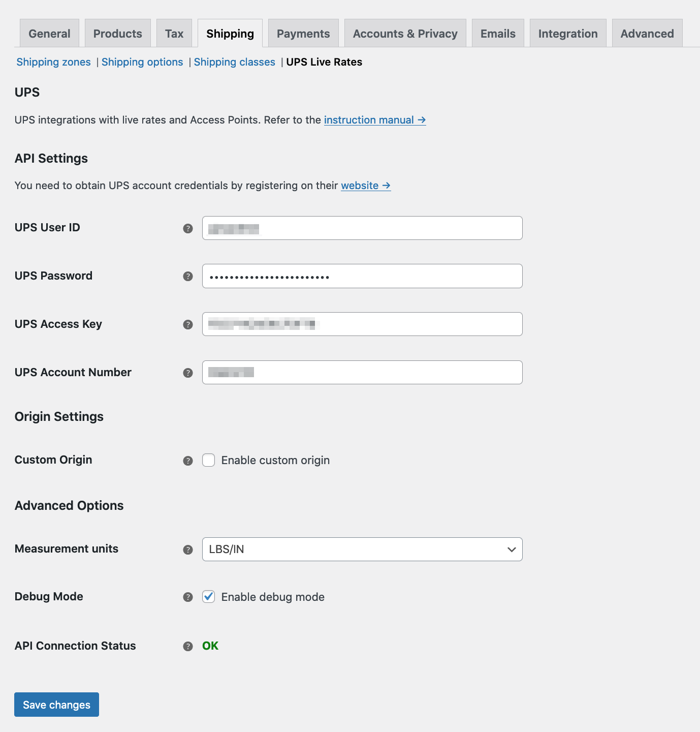Click Save changes button
The image size is (700, 732).
(x=56, y=705)
